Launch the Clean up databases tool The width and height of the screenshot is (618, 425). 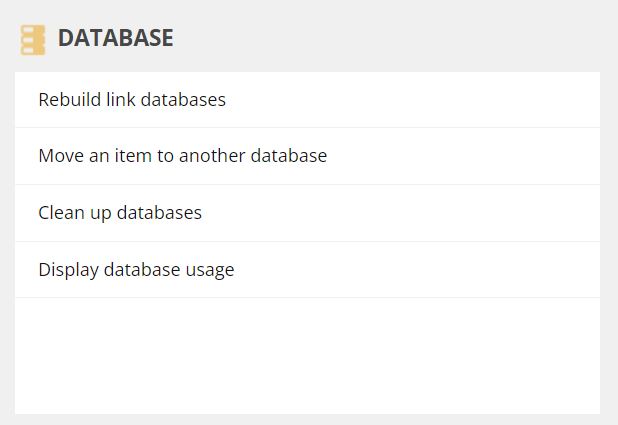[307, 213]
